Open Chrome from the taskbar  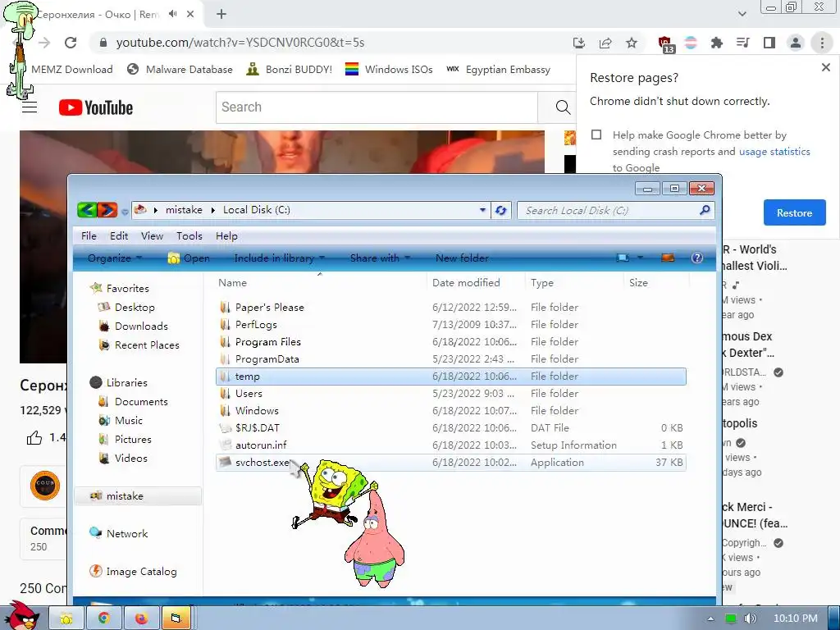pos(104,619)
